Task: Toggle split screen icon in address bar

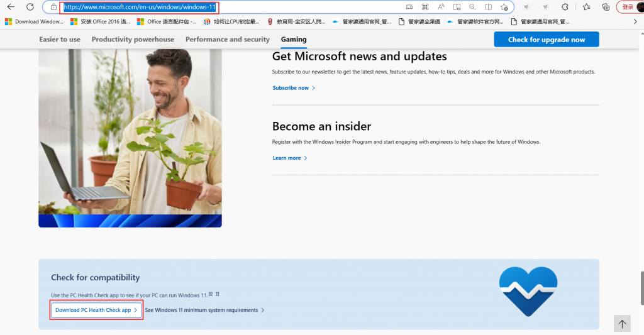Action: pyautogui.click(x=488, y=7)
